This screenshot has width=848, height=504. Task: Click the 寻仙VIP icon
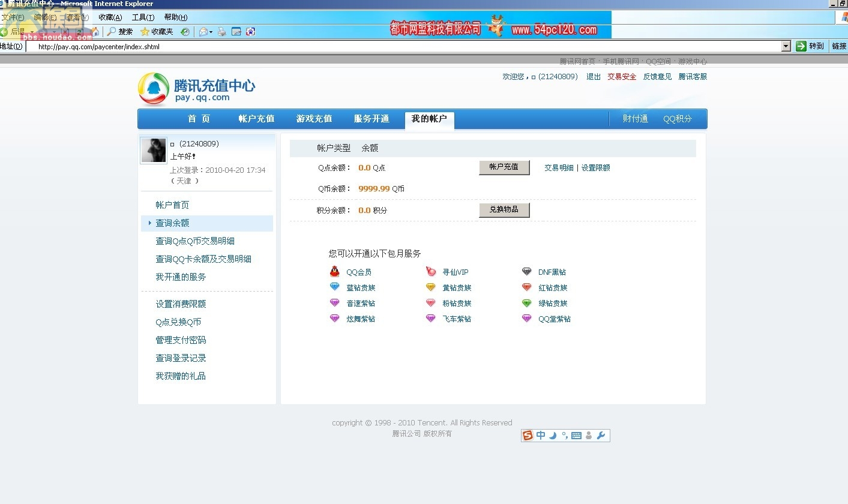pyautogui.click(x=431, y=272)
